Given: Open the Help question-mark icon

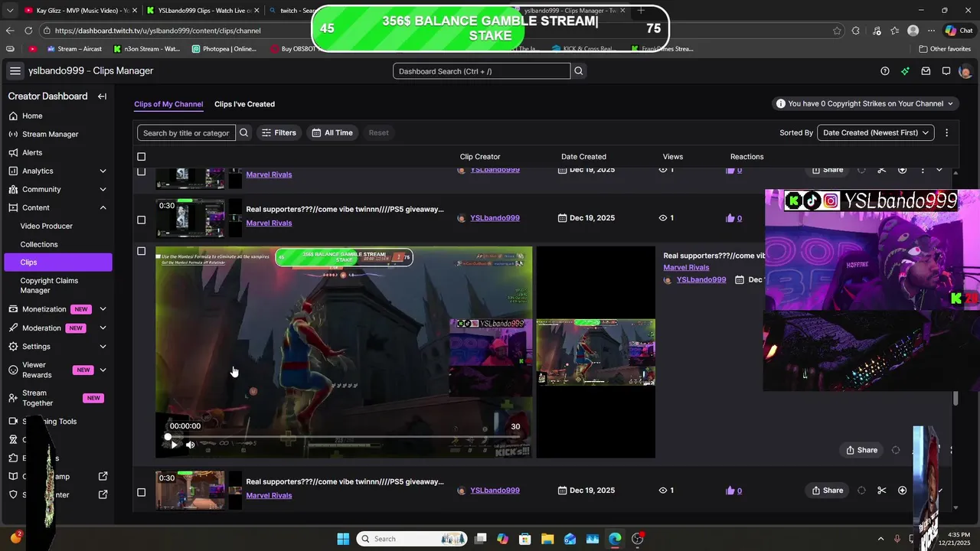Looking at the screenshot, I should pos(885,71).
